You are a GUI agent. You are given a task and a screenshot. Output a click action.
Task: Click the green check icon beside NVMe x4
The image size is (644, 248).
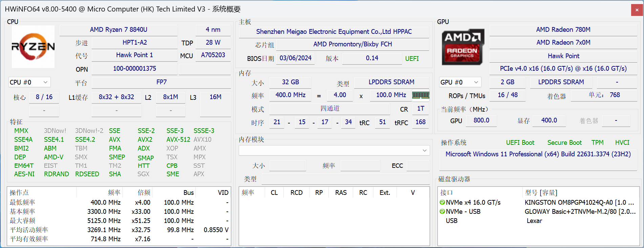click(442, 203)
